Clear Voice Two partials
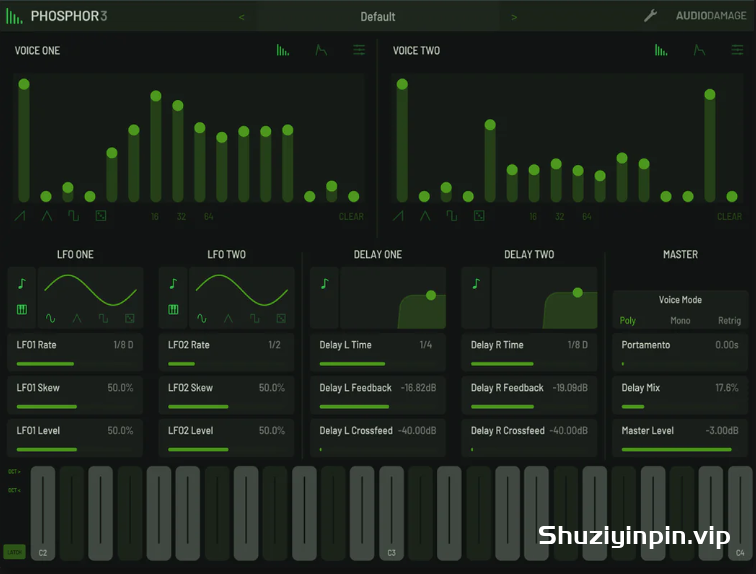This screenshot has height=574, width=756. [729, 217]
